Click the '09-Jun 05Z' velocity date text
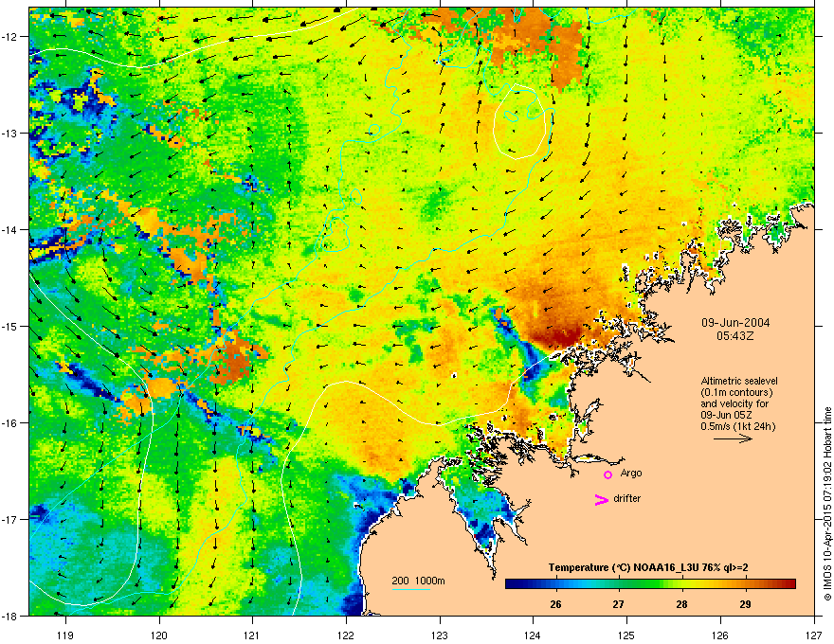 point(723,415)
